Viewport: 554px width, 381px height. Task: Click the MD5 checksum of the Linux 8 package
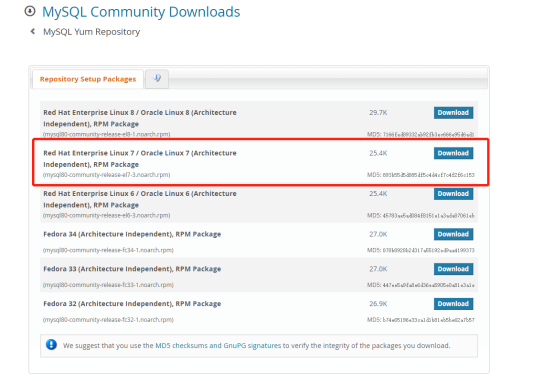click(x=420, y=135)
